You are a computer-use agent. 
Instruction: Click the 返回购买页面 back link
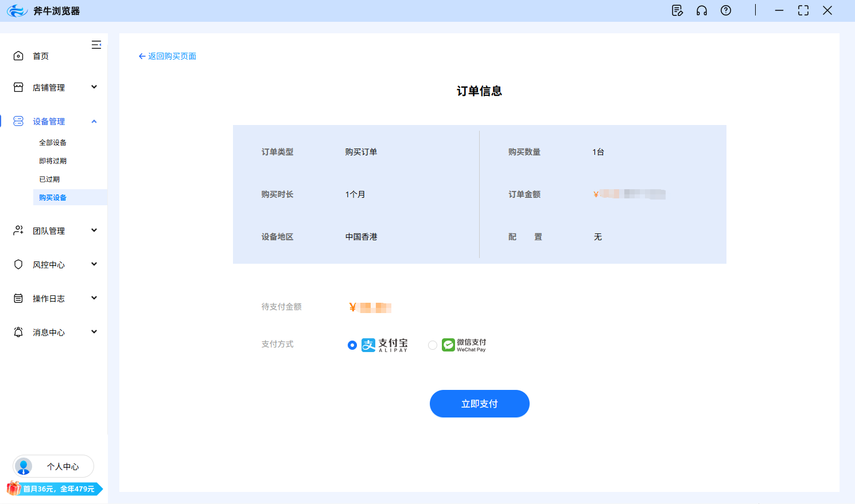(x=167, y=56)
